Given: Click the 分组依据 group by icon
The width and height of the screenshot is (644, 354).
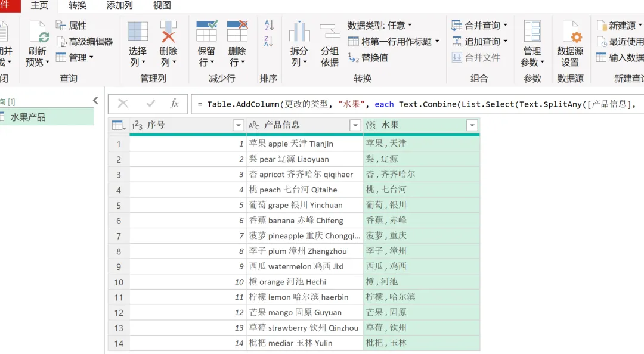Looking at the screenshot, I should 330,32.
